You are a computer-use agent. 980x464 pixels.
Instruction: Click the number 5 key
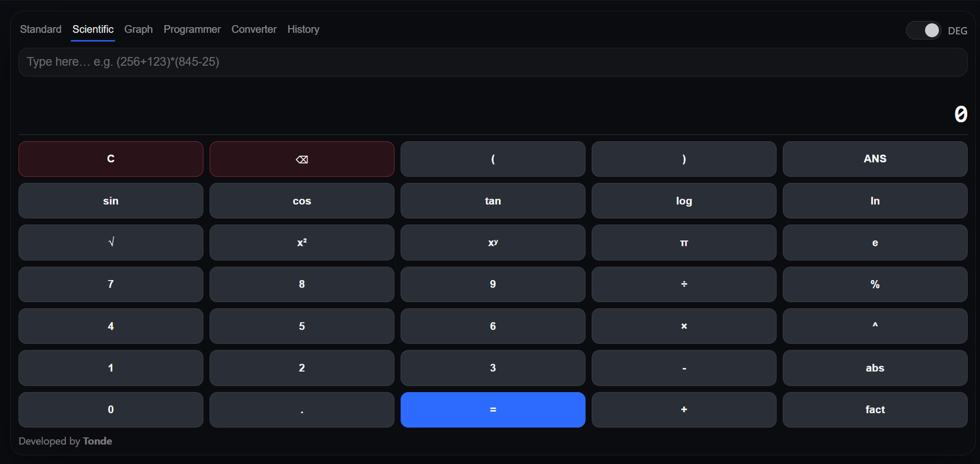tap(302, 326)
